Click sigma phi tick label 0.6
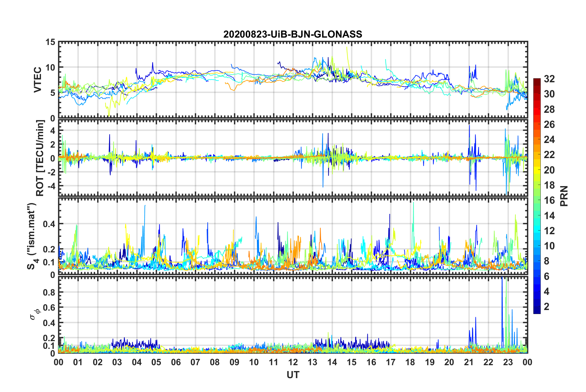The image size is (586, 392). point(49,308)
